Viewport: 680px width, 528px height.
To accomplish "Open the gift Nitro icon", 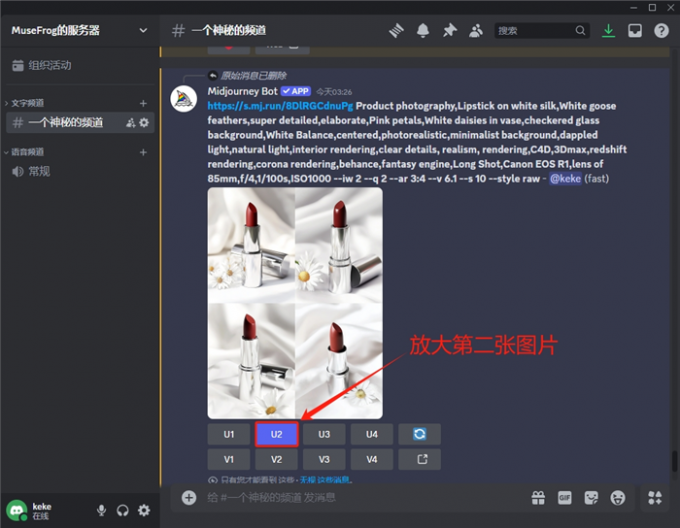I will coord(538,498).
